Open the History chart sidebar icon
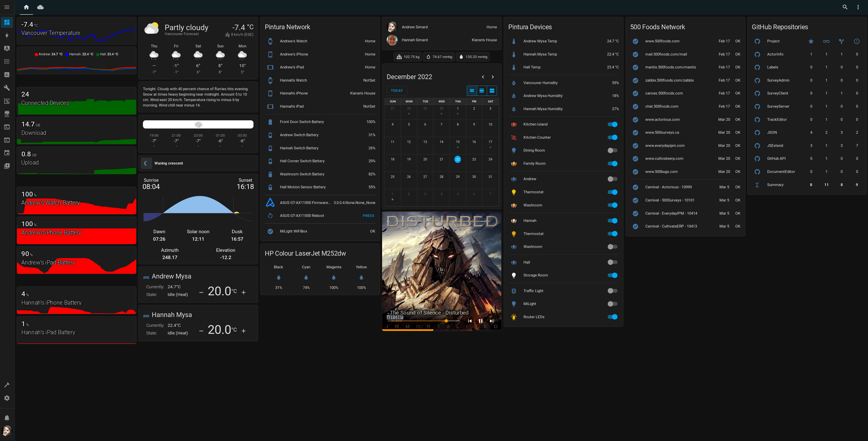 pyautogui.click(x=7, y=75)
